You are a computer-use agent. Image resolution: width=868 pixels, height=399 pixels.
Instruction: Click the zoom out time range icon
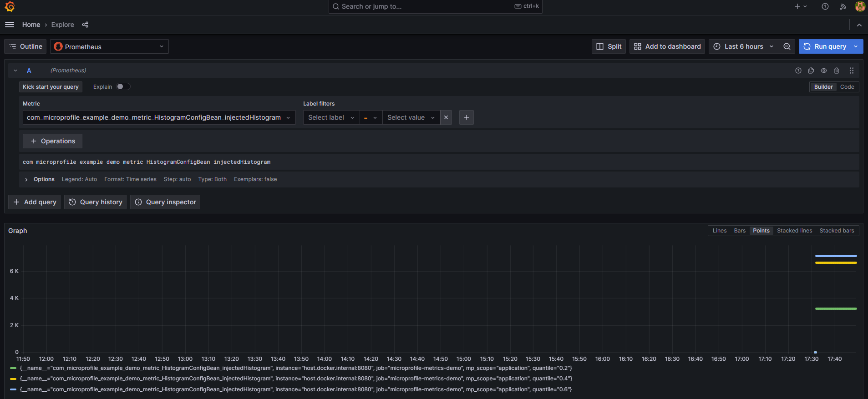point(787,46)
